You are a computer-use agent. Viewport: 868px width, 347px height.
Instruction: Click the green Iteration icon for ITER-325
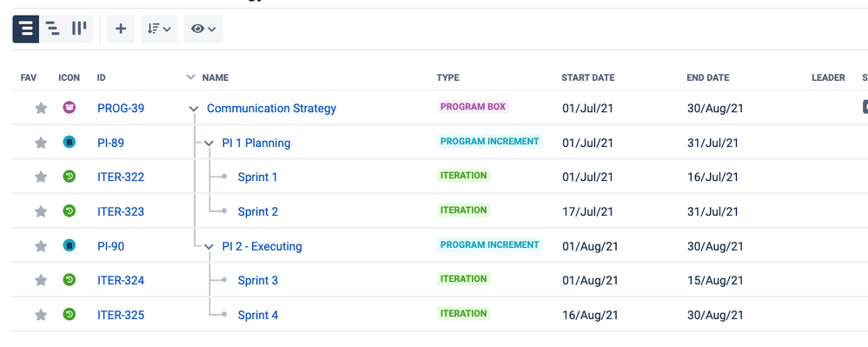tap(70, 314)
